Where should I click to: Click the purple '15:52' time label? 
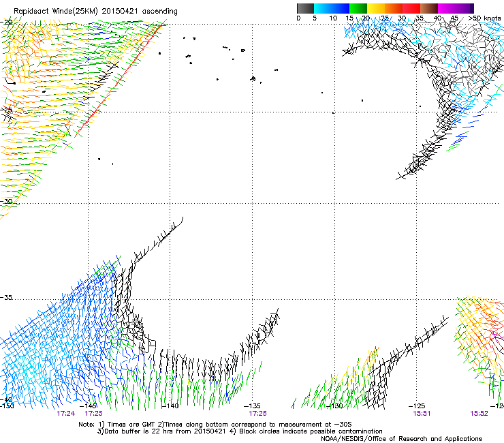coord(479,414)
